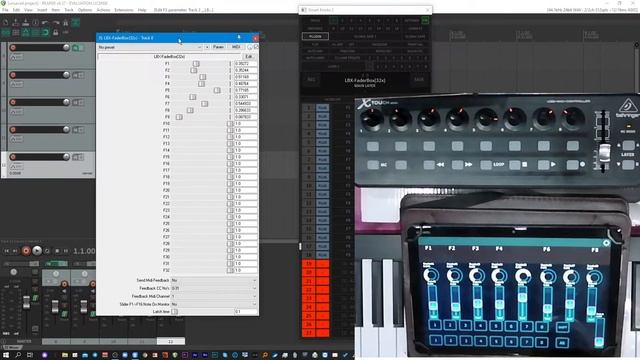The image size is (640, 360).
Task: Open Task View from the taskbar
Action: click(30, 355)
